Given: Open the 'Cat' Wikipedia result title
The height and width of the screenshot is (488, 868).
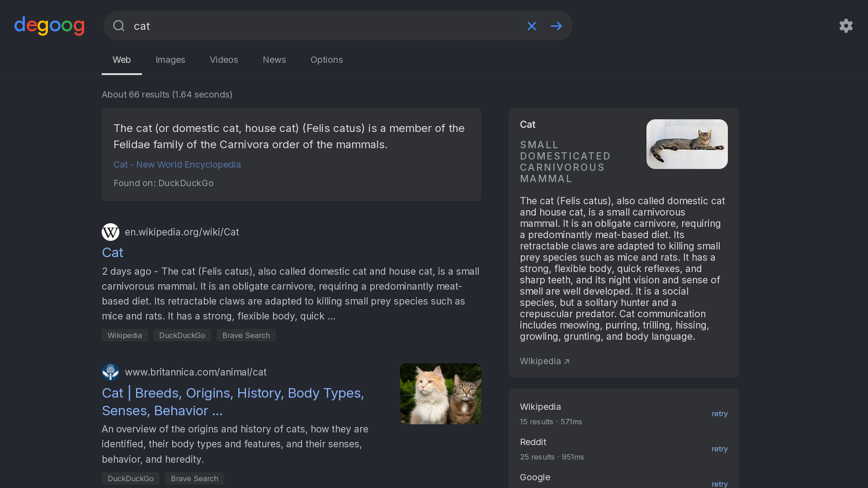Looking at the screenshot, I should point(113,253).
